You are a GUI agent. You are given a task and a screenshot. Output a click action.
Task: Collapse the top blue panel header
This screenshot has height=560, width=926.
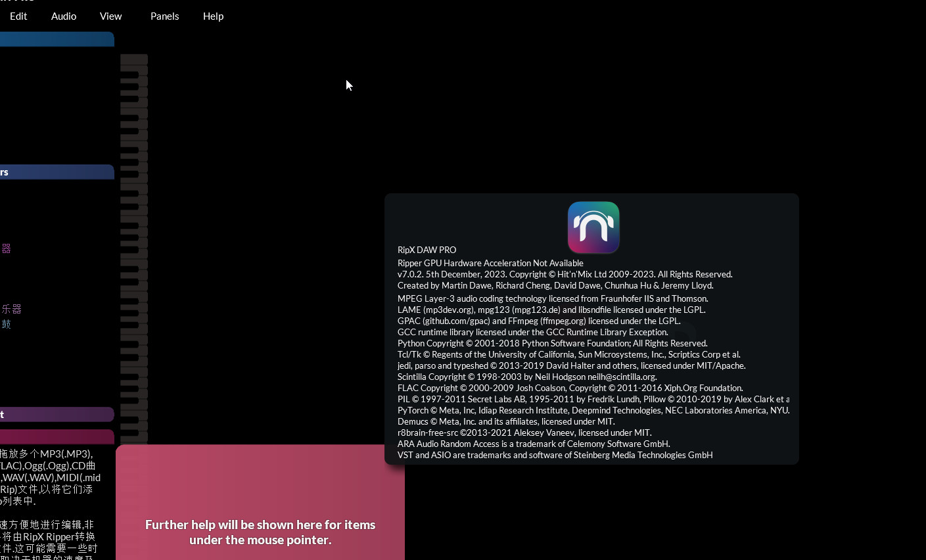pos(57,39)
